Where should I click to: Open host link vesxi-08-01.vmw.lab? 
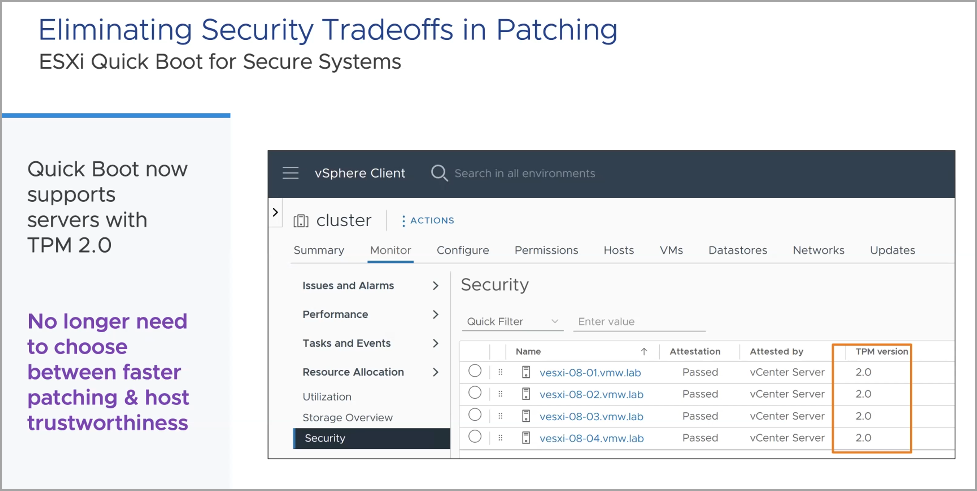pyautogui.click(x=590, y=373)
